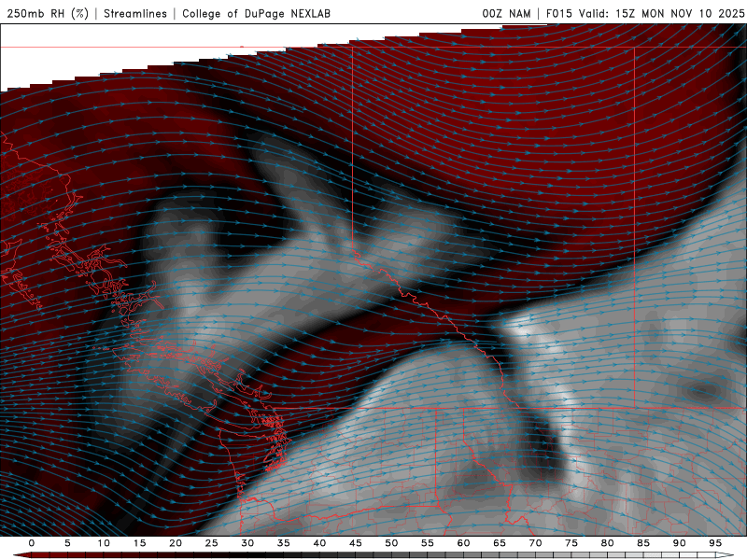
Task: Click the colorbar label "85"
Action: click(x=643, y=543)
